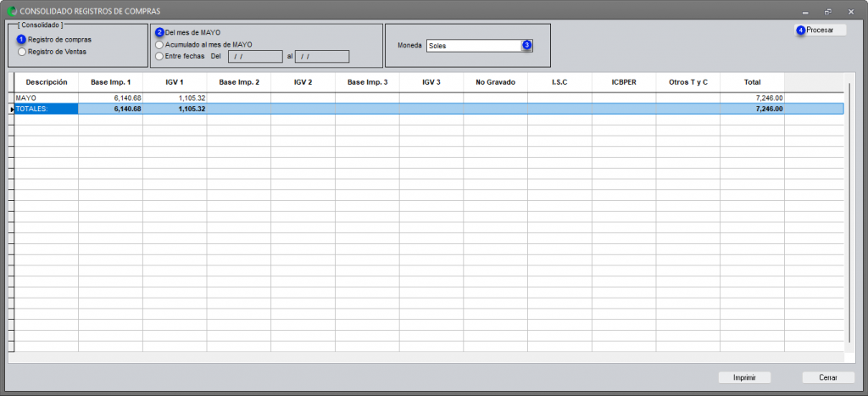This screenshot has height=396, width=868.
Task: Click the Imprimir button
Action: pyautogui.click(x=744, y=377)
